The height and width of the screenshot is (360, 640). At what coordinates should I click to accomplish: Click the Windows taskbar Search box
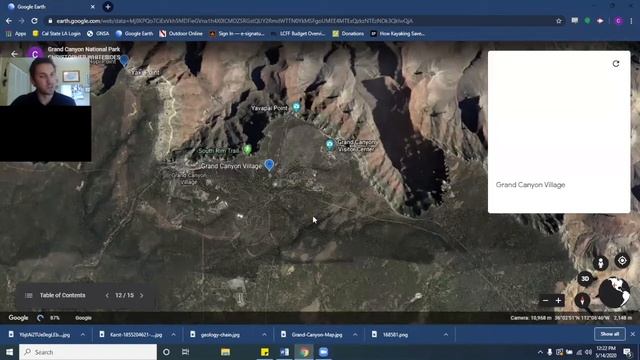click(x=88, y=352)
